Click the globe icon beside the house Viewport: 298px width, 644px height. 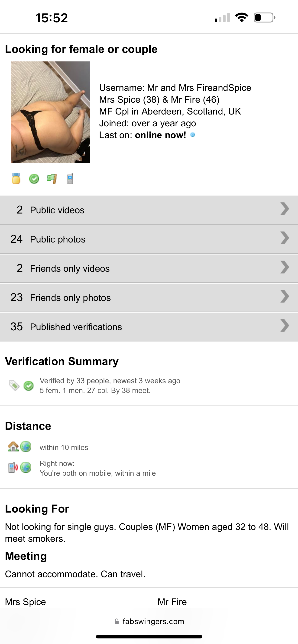26,446
